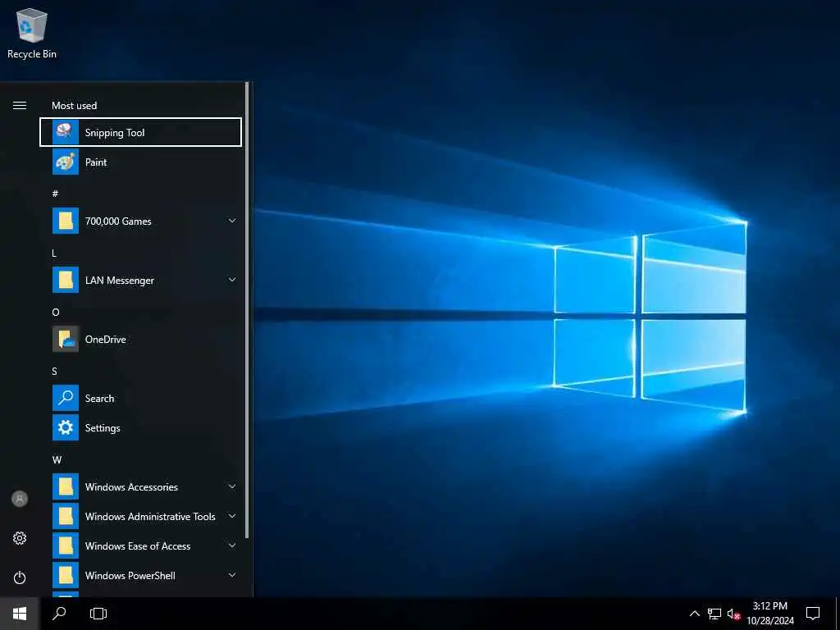Click the Power button icon
840x630 pixels.
[x=20, y=577]
